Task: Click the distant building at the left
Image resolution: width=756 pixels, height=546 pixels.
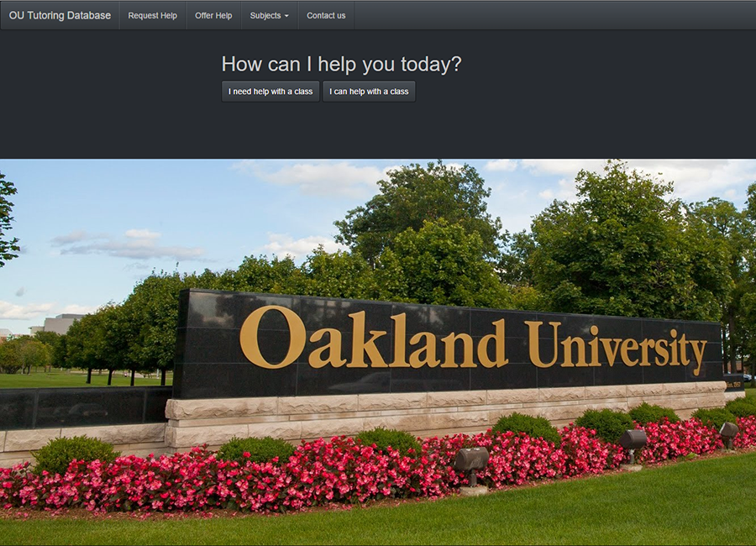Action: (x=63, y=323)
